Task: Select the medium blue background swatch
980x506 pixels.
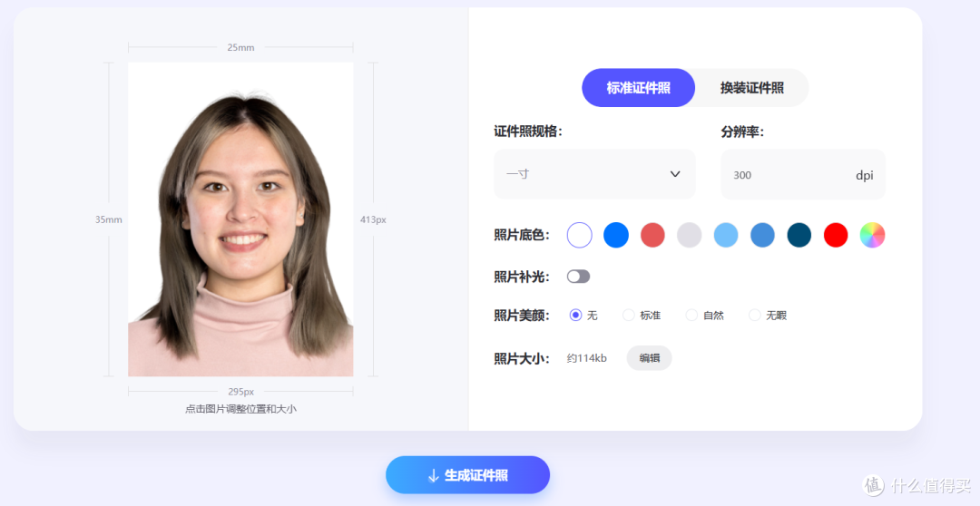Action: 762,235
